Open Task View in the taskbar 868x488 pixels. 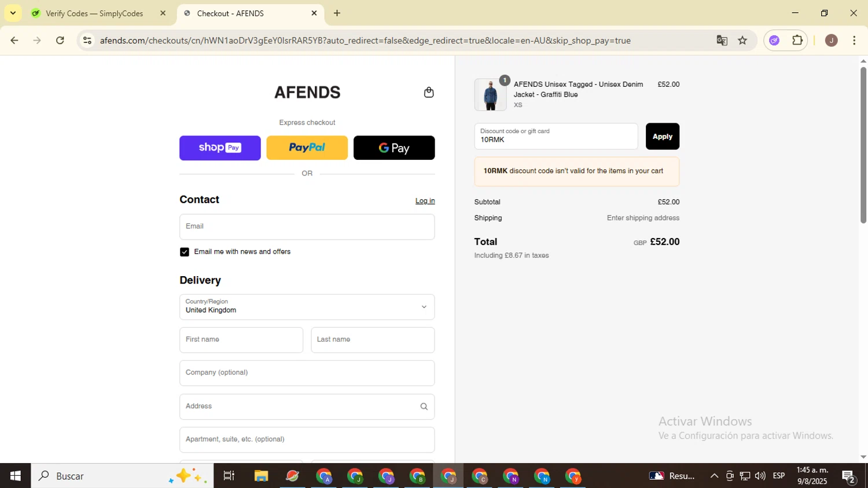[x=229, y=476]
